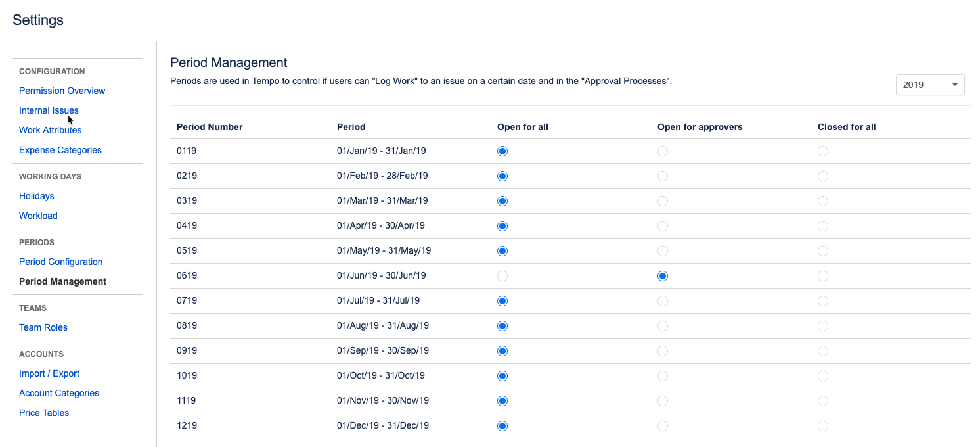Go to Work Attributes configuration
The width and height of the screenshot is (980, 447).
tap(50, 130)
